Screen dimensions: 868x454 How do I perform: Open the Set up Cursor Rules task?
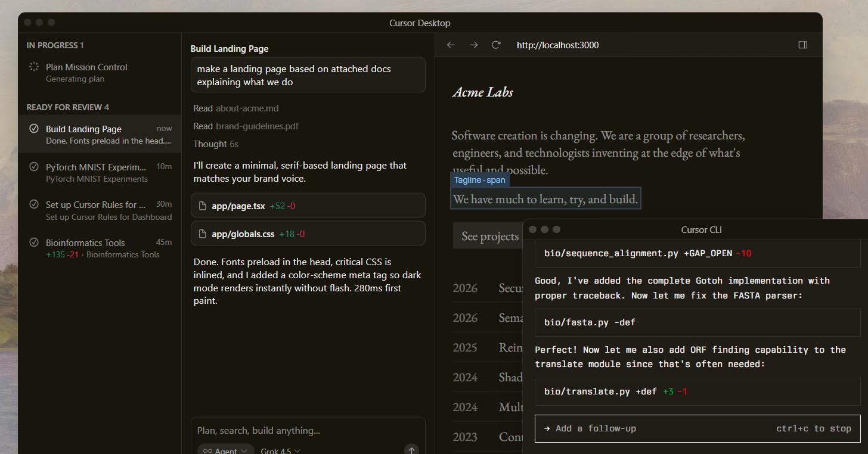(x=100, y=210)
